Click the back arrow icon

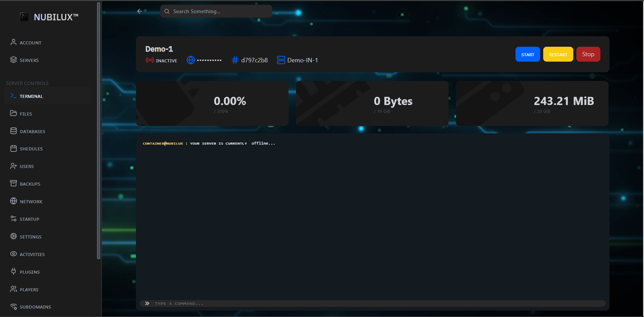click(x=139, y=11)
